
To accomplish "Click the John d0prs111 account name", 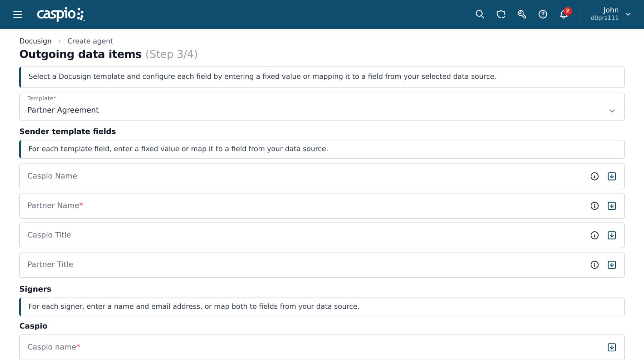I will click(x=605, y=14).
